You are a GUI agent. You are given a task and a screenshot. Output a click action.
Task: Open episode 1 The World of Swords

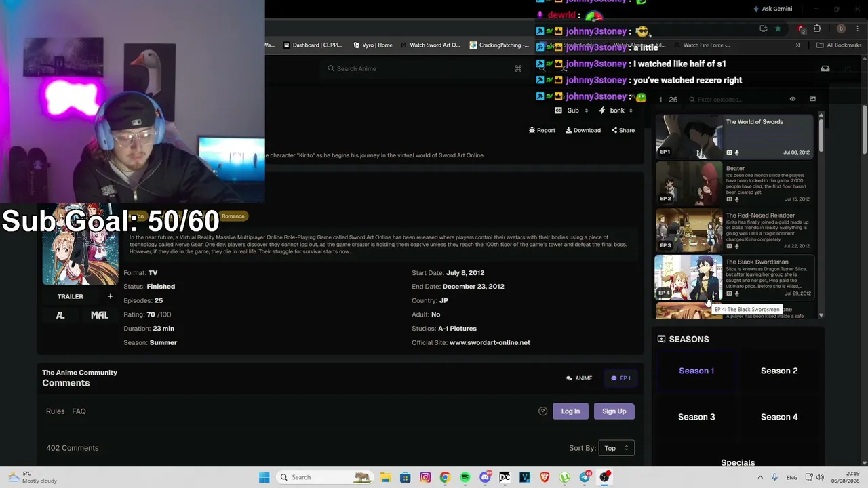[x=734, y=136]
